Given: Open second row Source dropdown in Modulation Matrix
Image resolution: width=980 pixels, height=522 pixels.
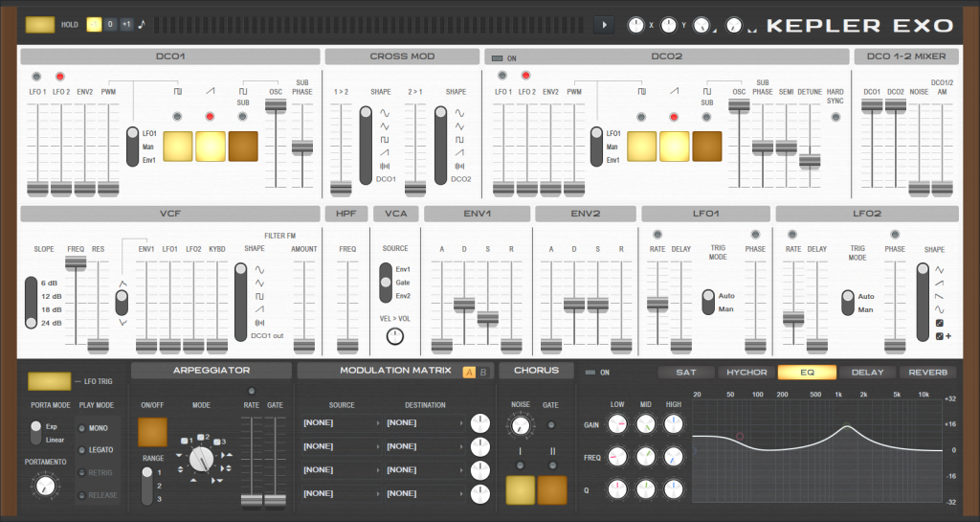Looking at the screenshot, I should (342, 446).
